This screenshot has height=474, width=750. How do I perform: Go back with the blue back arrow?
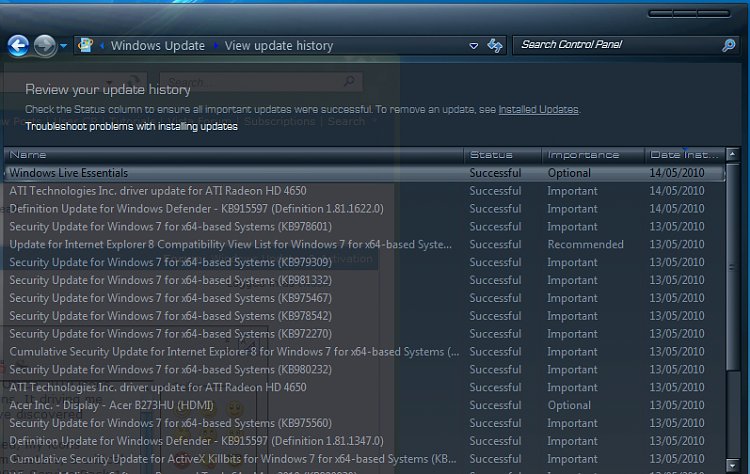click(18, 46)
